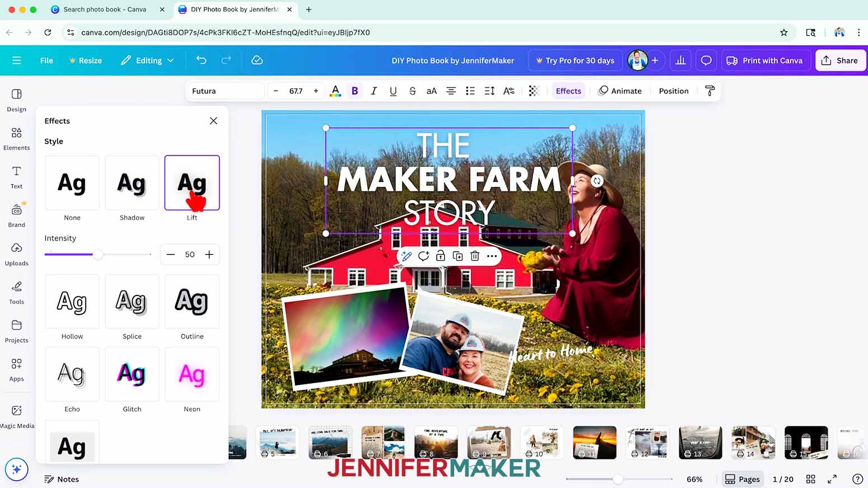Click the Undo arrow

202,60
